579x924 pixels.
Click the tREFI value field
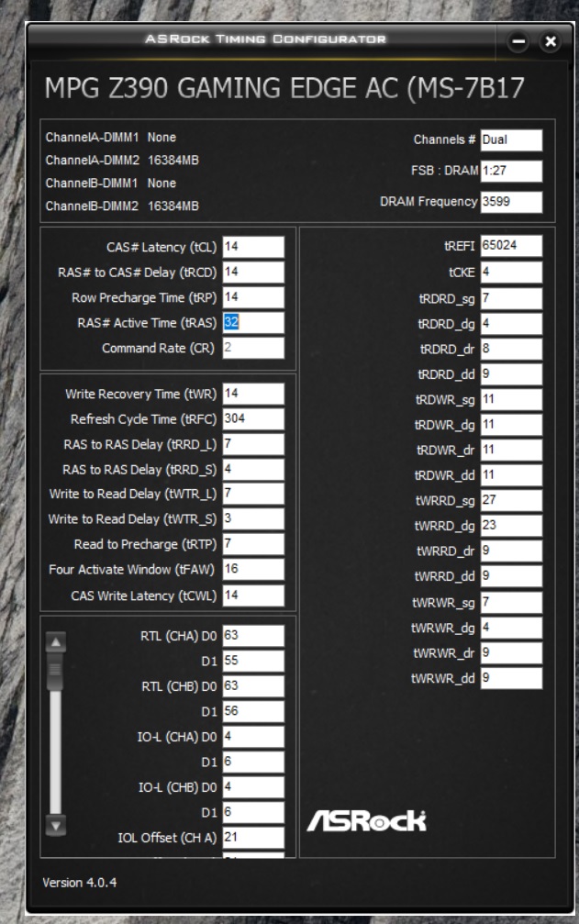click(x=511, y=246)
